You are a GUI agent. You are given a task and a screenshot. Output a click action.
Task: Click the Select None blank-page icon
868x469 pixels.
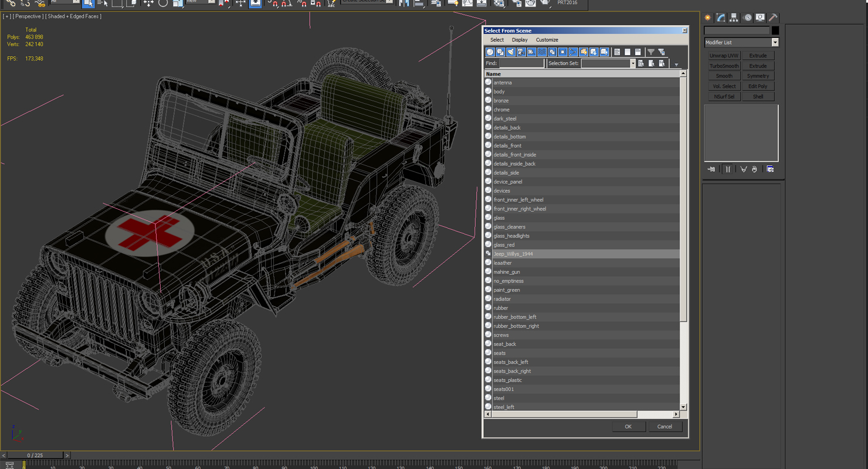[628, 52]
